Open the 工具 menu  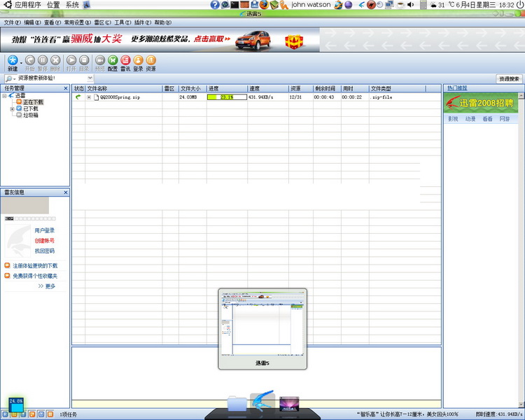pyautogui.click(x=122, y=22)
